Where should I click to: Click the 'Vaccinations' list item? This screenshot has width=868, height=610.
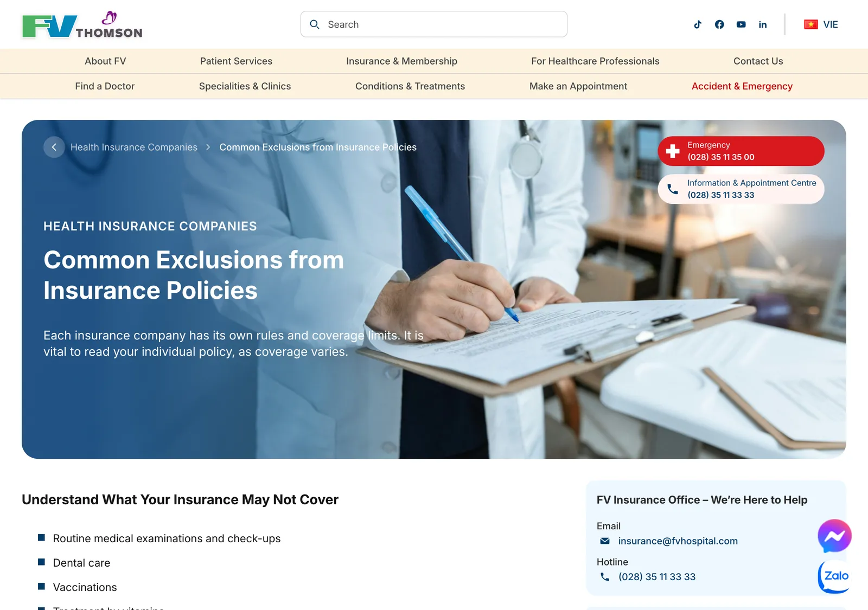(x=85, y=587)
